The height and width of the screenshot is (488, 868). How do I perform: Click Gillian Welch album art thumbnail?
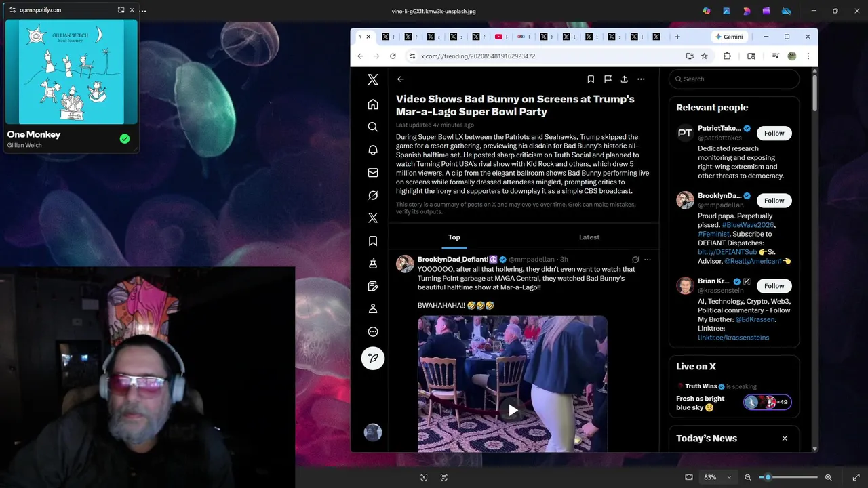pos(71,72)
